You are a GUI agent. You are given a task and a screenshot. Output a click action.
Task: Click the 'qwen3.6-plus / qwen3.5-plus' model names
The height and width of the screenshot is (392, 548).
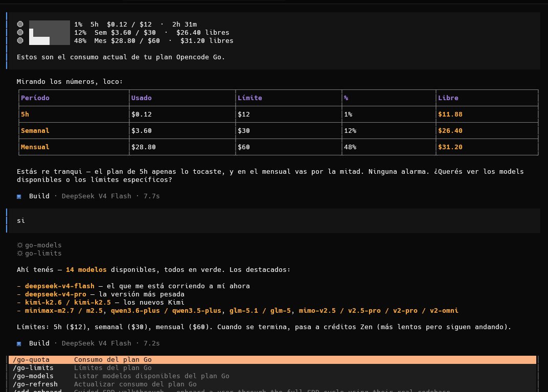[166, 311]
